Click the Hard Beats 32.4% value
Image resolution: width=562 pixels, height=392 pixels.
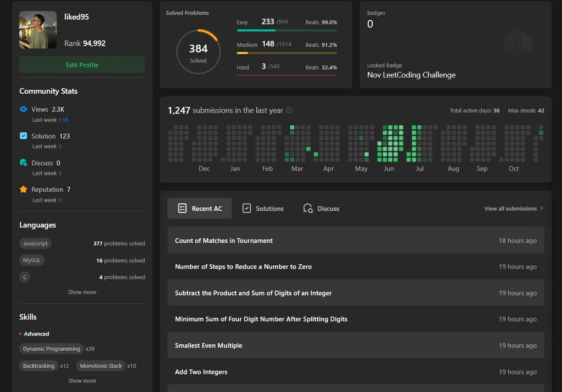329,68
